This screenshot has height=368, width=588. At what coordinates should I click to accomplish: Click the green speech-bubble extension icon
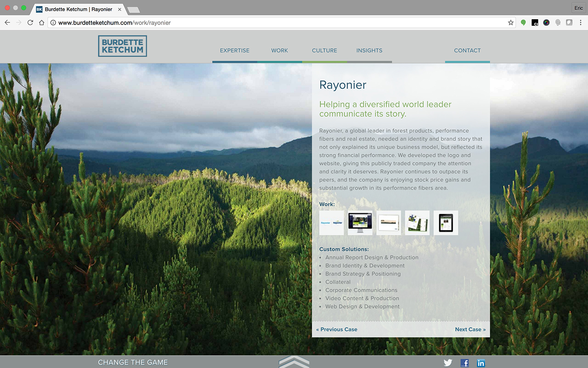[523, 22]
